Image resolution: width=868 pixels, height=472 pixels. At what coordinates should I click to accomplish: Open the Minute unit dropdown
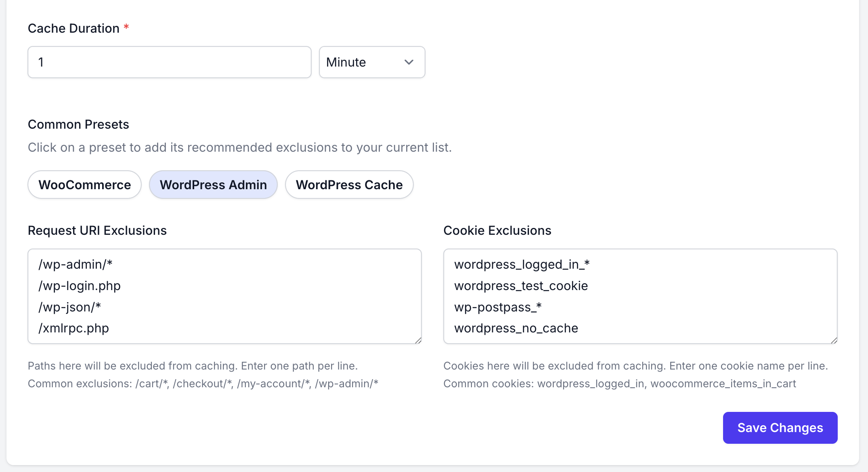pos(371,62)
